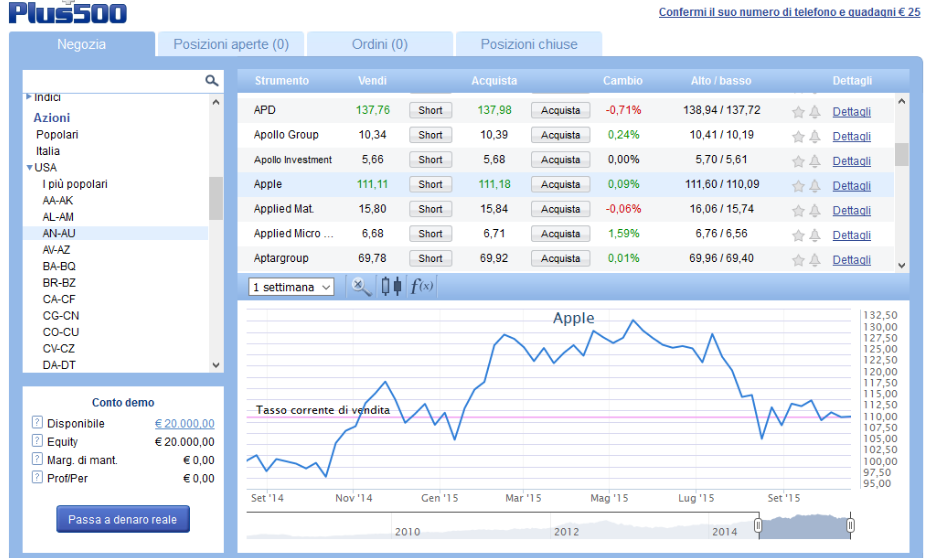Image resolution: width=927 pixels, height=558 pixels.
Task: Star the Applied Micro row
Action: click(798, 236)
